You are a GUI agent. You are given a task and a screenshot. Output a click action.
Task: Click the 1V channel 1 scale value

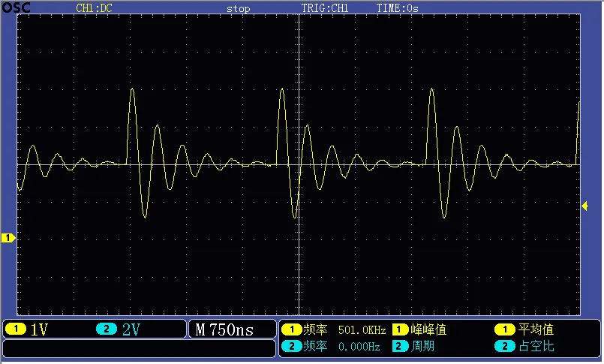[x=39, y=329]
